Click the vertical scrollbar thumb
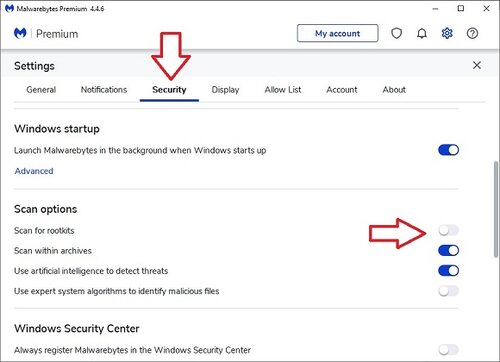 coord(496,209)
